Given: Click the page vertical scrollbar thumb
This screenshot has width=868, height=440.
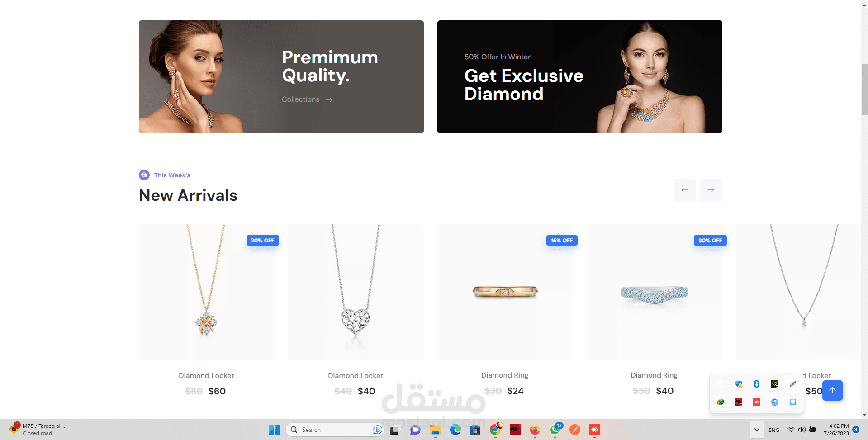Looking at the screenshot, I should point(864,90).
